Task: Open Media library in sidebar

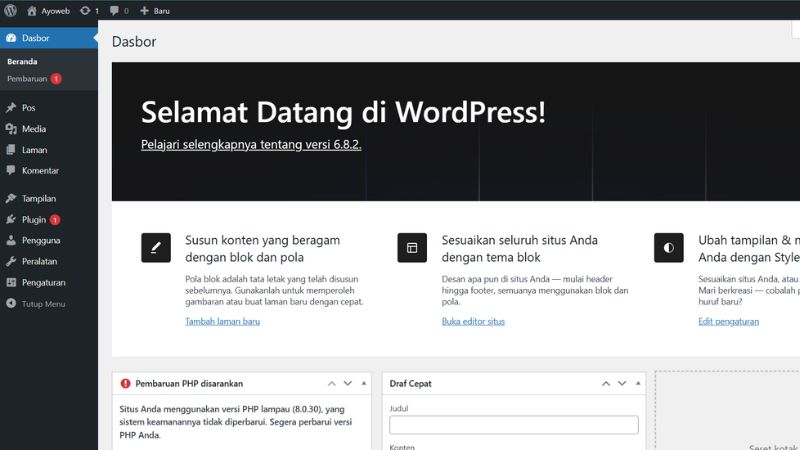Action: [33, 129]
